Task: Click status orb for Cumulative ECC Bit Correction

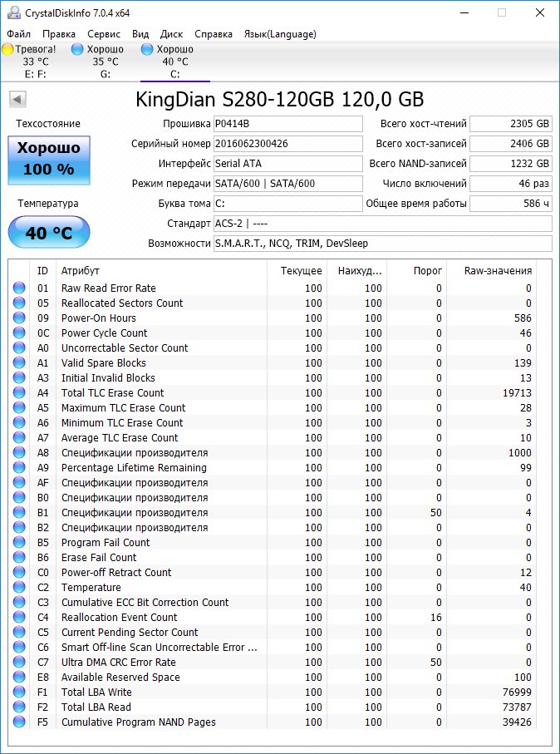Action: point(19,602)
